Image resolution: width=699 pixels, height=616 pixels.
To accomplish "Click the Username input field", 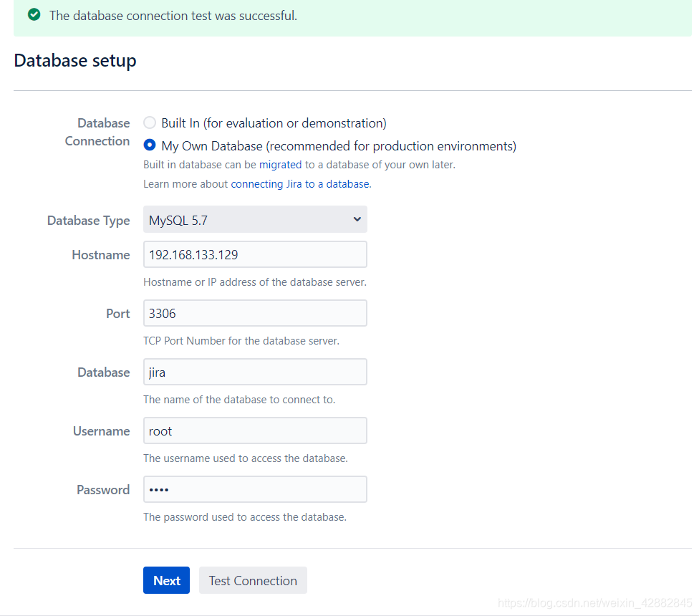I will click(255, 431).
